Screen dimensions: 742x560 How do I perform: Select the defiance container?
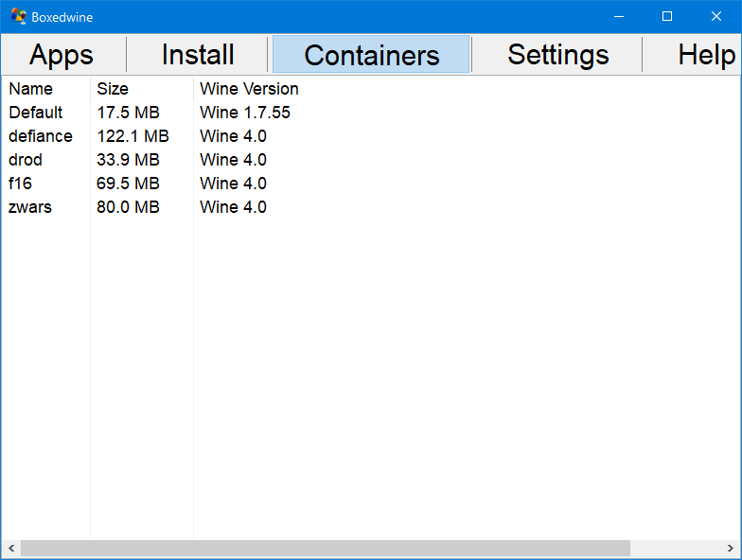[x=41, y=136]
